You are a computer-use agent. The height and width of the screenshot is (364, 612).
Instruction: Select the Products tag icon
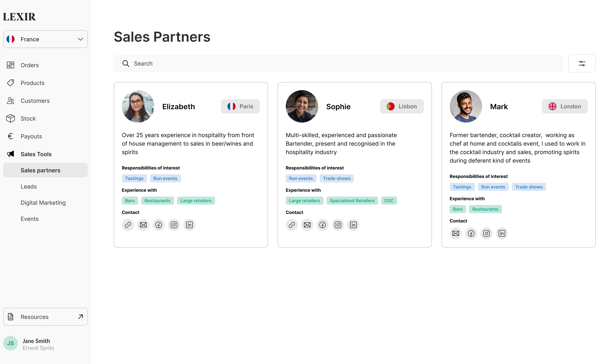(x=10, y=83)
